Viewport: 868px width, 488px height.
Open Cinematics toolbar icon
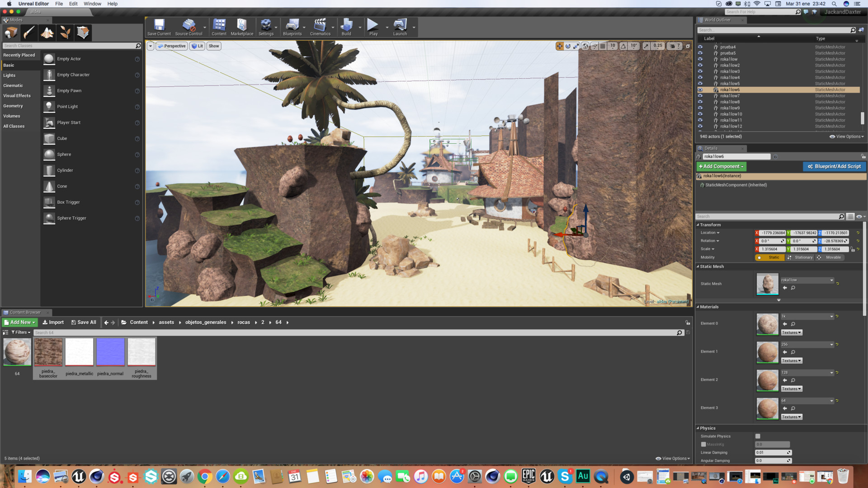pyautogui.click(x=320, y=27)
